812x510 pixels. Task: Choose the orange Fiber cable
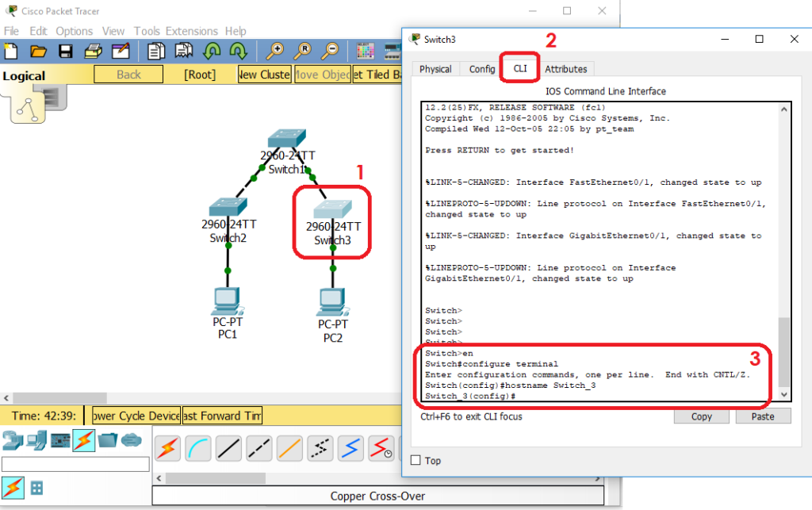[289, 448]
